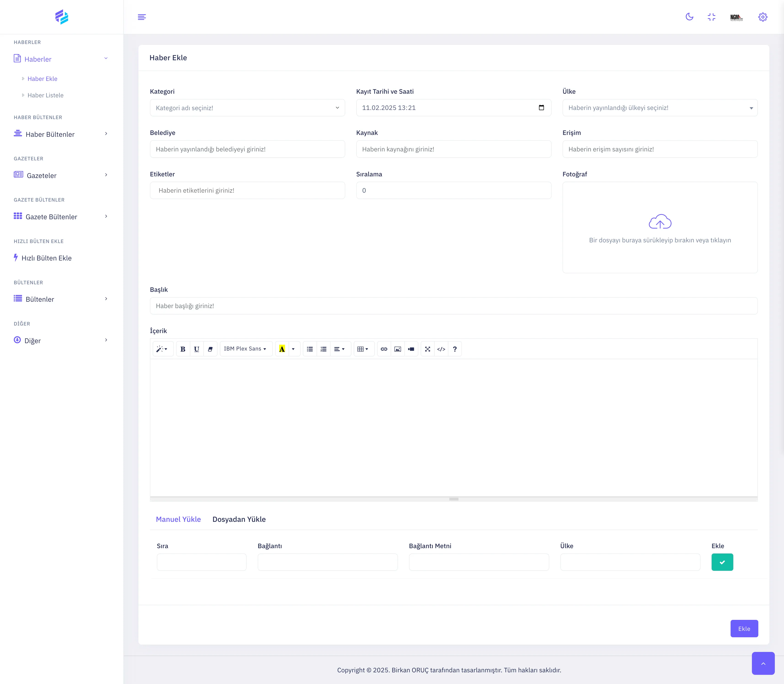Click the underline button in editor
The image size is (784, 684).
click(196, 349)
